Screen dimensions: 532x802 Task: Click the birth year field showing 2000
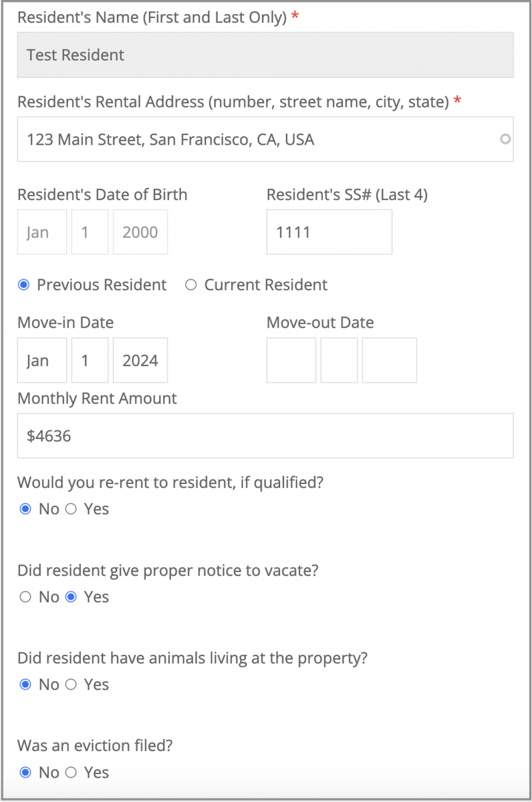(x=140, y=232)
